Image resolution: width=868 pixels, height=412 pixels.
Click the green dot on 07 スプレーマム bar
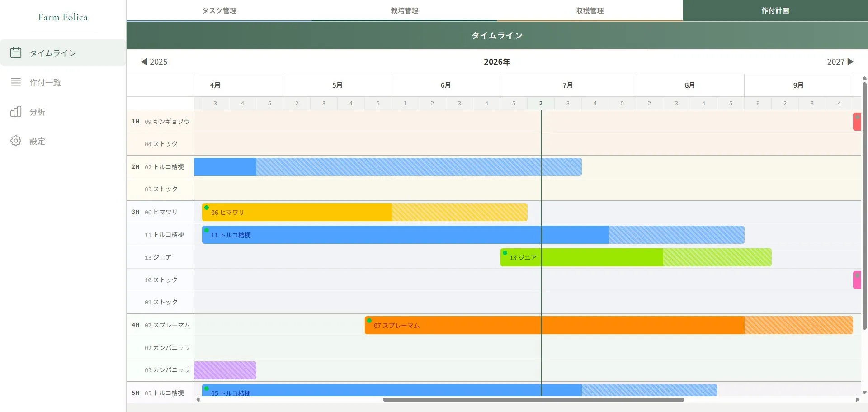369,321
